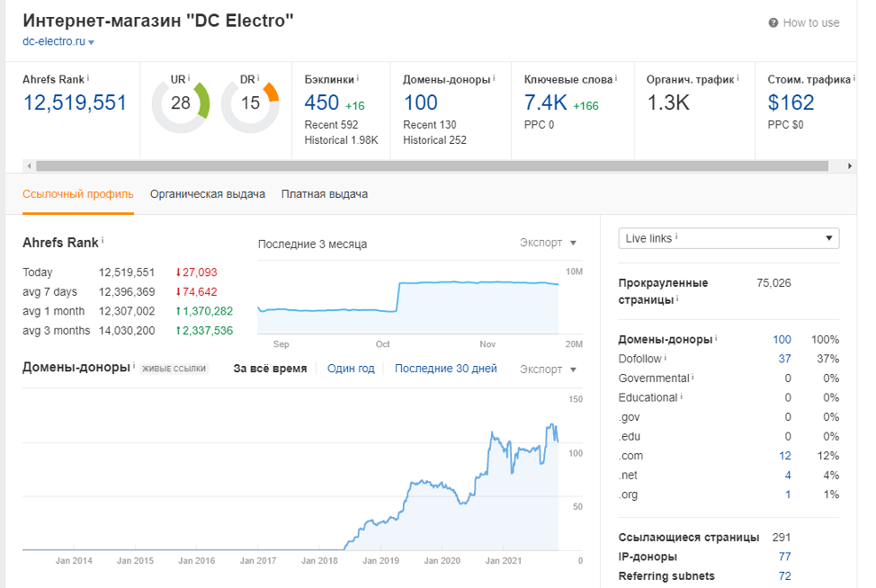Select the Последние 30 дней time range
The image size is (876, 588).
pos(445,369)
